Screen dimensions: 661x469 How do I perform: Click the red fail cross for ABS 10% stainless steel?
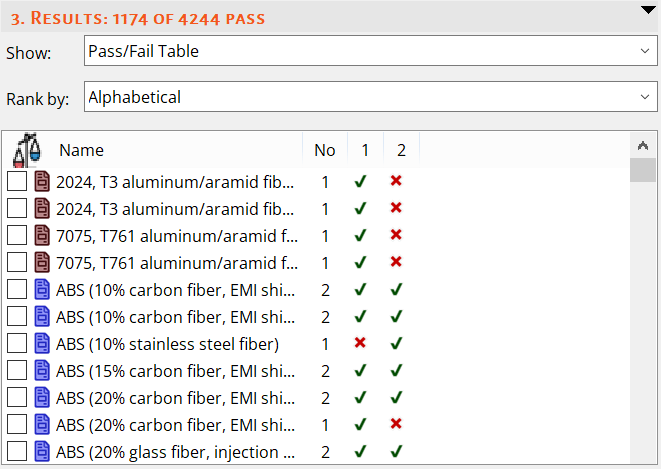pyautogui.click(x=361, y=343)
